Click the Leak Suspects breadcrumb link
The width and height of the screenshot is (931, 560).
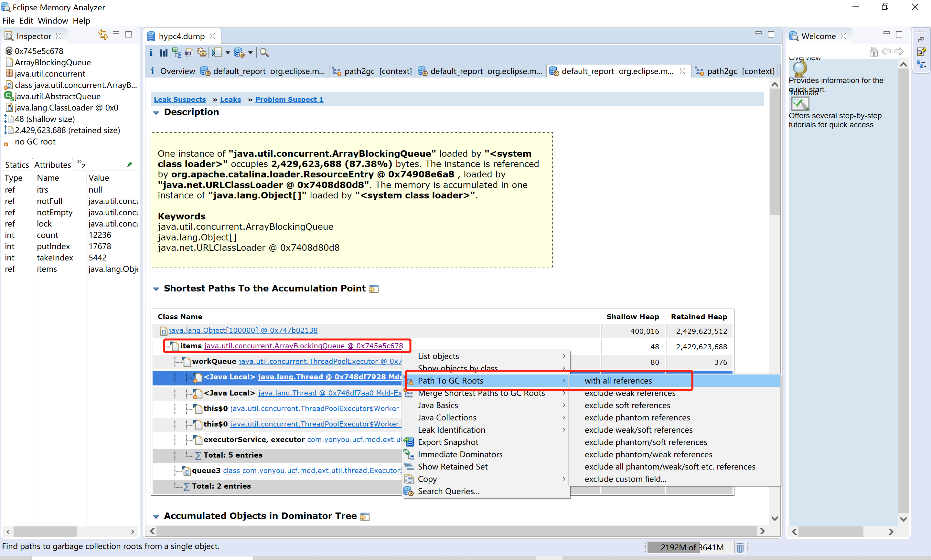[x=180, y=99]
